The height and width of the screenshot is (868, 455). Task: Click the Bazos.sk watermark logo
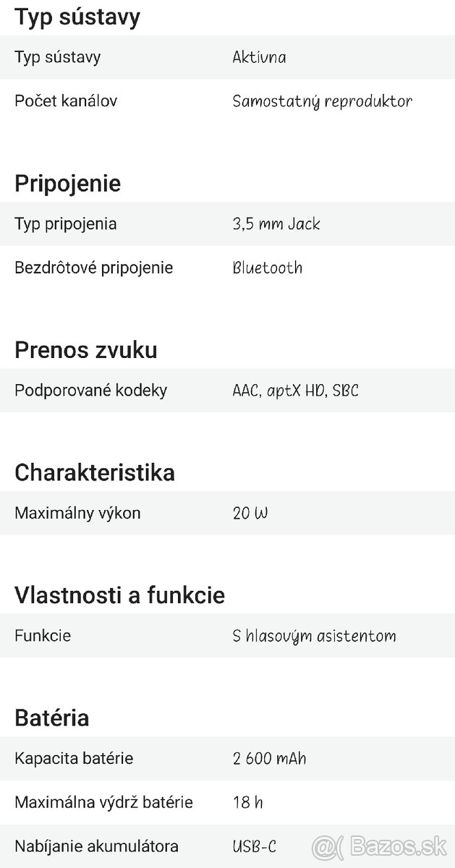[379, 845]
